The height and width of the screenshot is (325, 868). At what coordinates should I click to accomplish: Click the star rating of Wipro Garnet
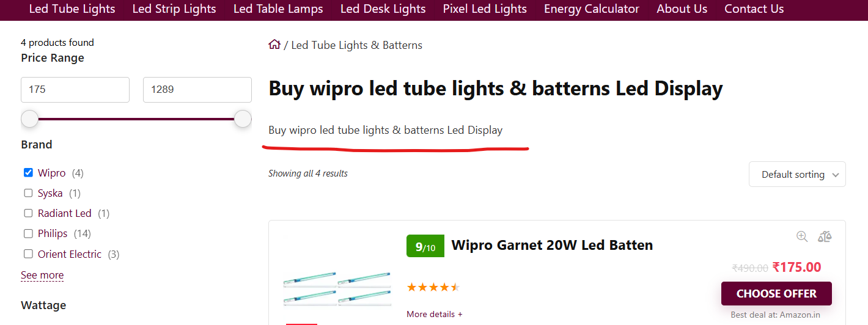[x=433, y=287]
